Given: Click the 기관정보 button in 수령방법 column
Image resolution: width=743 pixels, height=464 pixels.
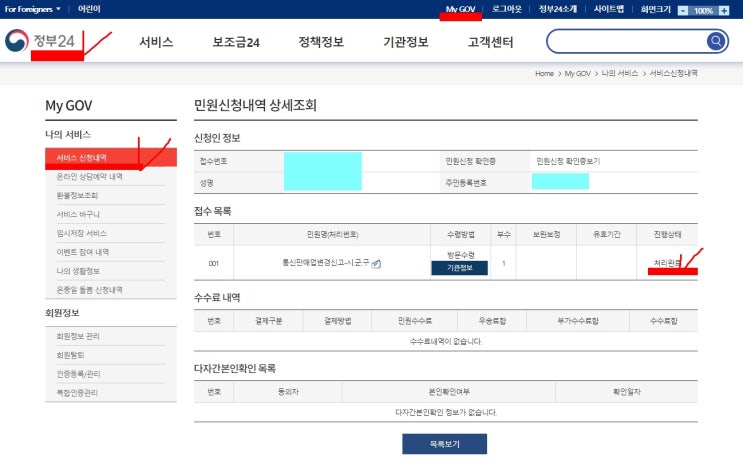Looking at the screenshot, I should click(460, 268).
